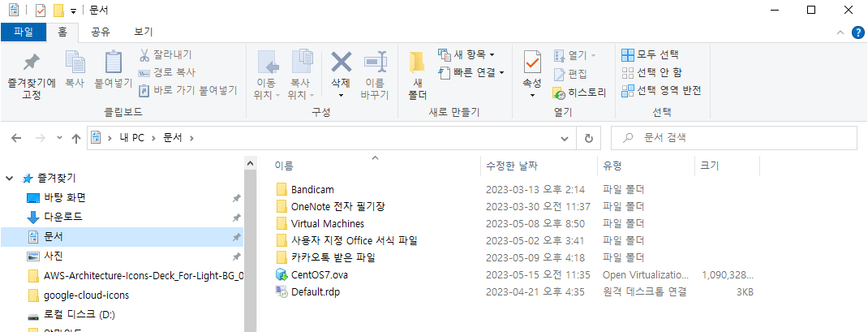Select 사진 in the sidebar
The image size is (868, 332).
point(54,256)
